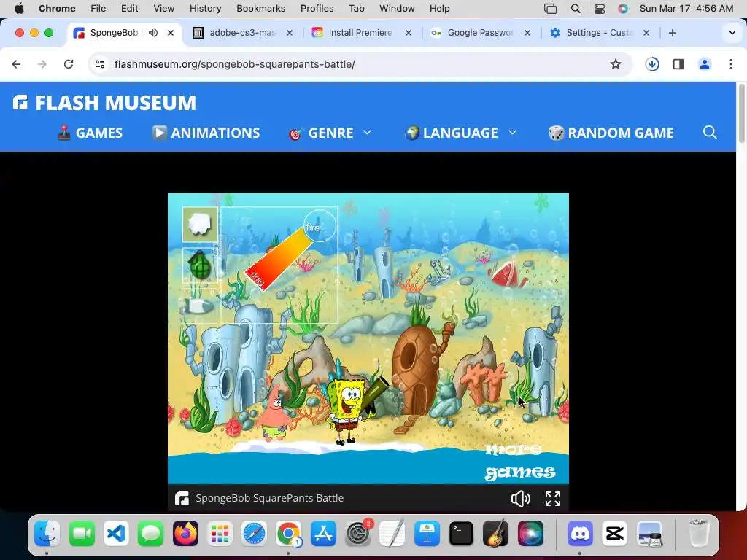Click the more games link in game
Image resolution: width=747 pixels, height=560 pixels.
pos(519,461)
